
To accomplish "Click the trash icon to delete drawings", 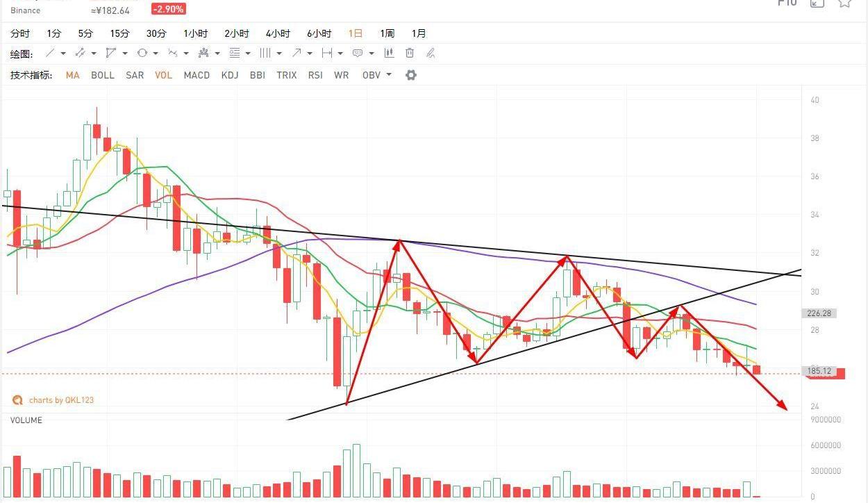I will pos(410,53).
